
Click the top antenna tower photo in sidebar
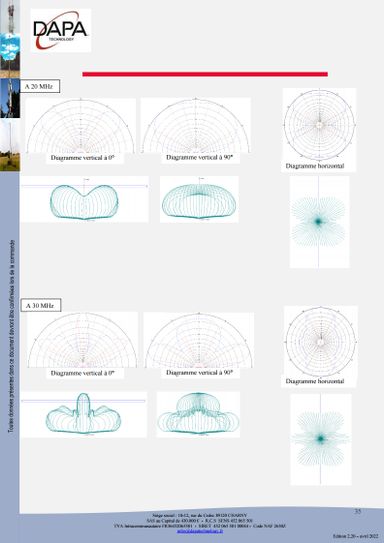(10, 17)
